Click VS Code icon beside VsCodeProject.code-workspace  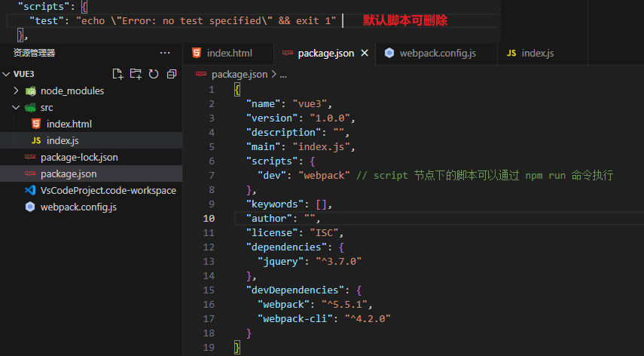30,190
